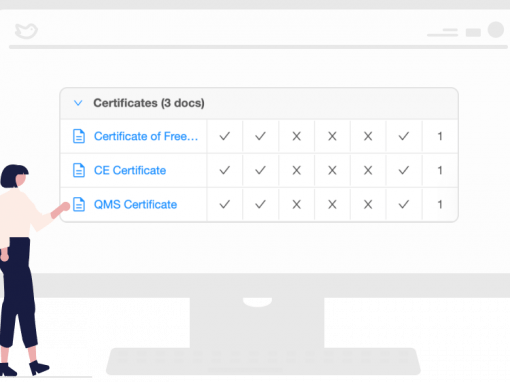Click the bird logo in header

click(26, 31)
